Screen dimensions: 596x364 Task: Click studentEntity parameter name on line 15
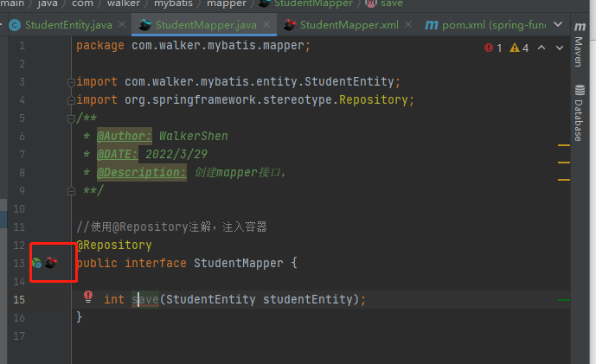308,299
